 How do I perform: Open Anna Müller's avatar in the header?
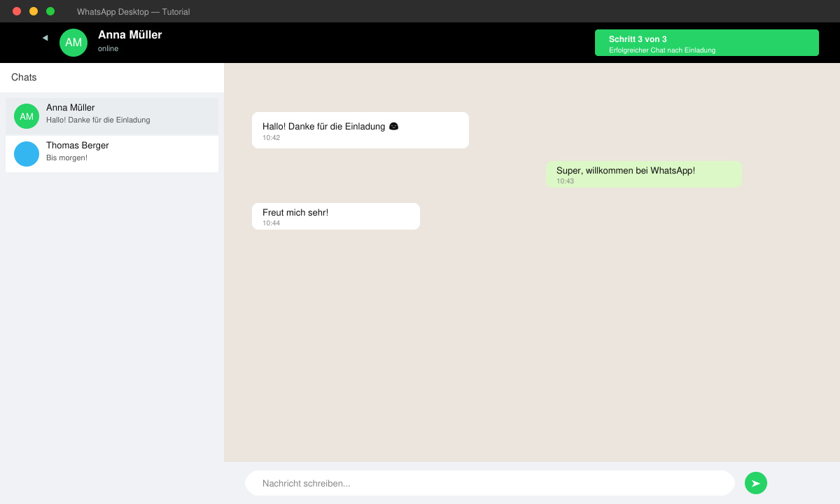pos(73,43)
